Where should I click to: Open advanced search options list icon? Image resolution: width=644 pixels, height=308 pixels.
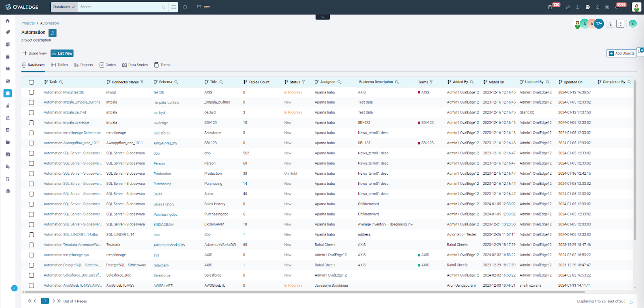173,7
